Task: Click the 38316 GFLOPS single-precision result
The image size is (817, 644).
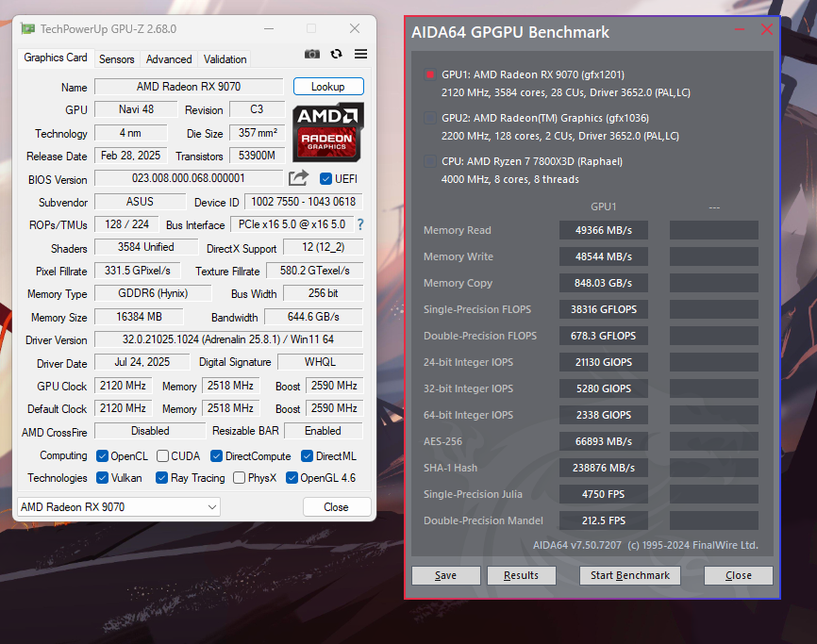Action: (x=604, y=309)
